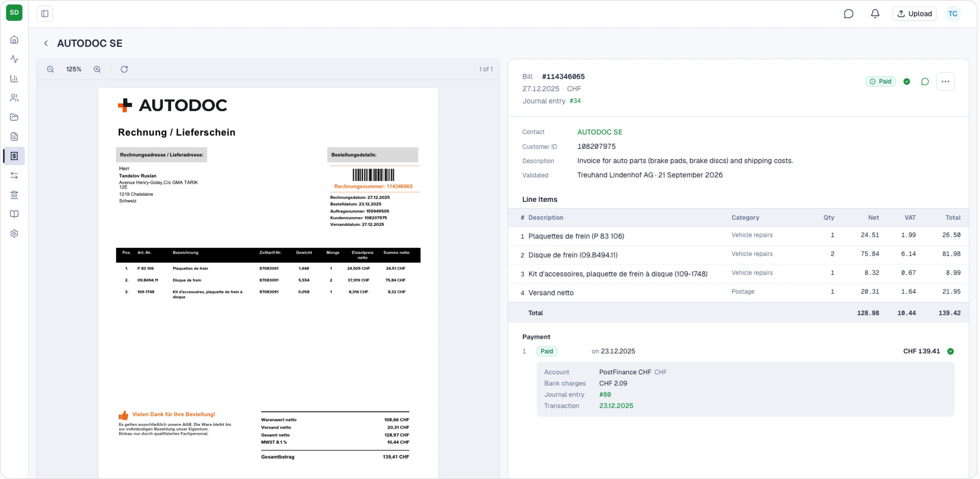Go back using the chevron beside AUTODOC SE

coord(46,43)
